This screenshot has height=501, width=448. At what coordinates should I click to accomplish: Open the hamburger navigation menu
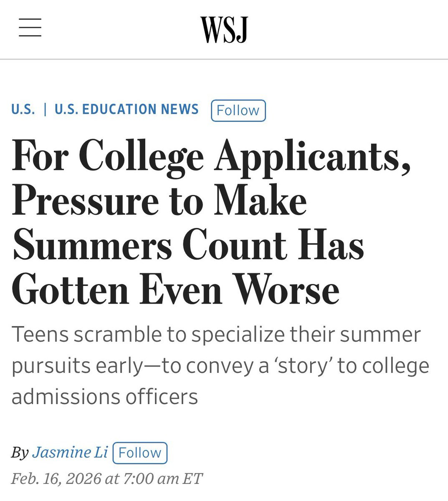(x=30, y=28)
